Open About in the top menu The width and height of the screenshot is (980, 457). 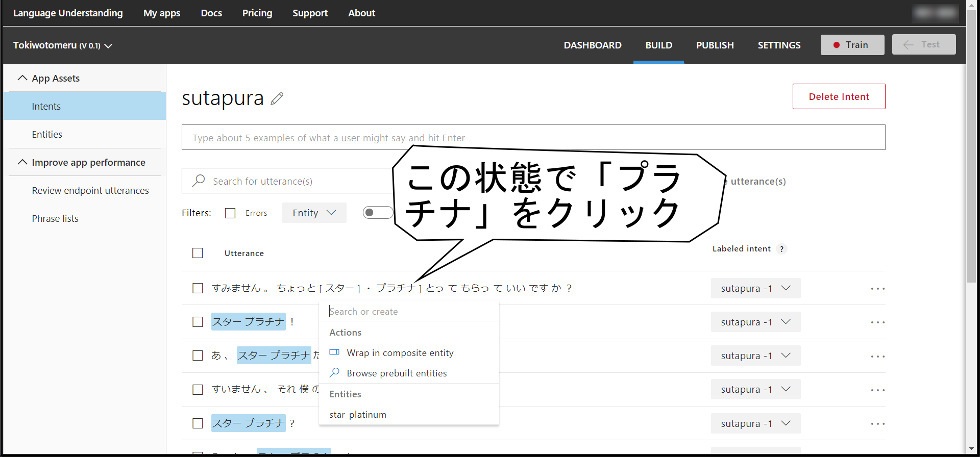[361, 13]
